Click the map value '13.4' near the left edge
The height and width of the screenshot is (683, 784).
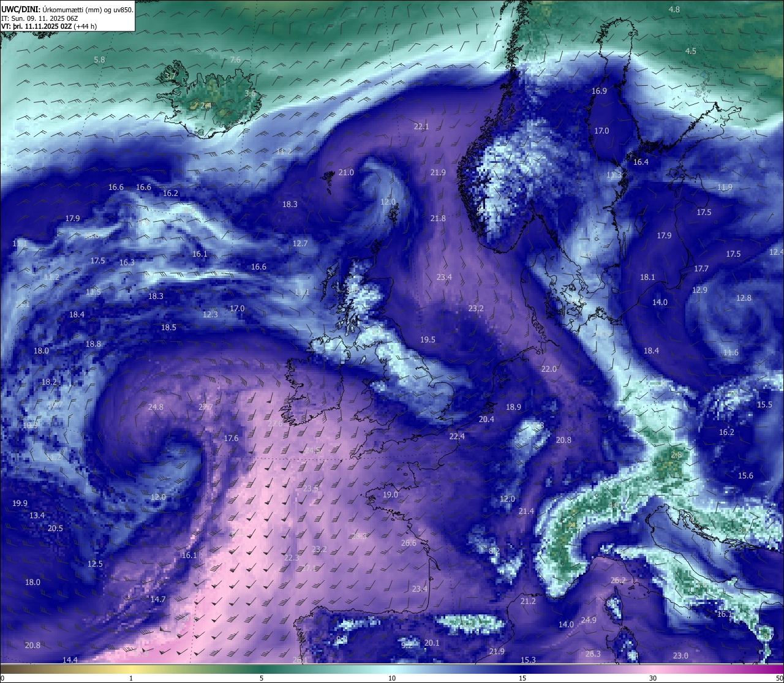point(37,516)
